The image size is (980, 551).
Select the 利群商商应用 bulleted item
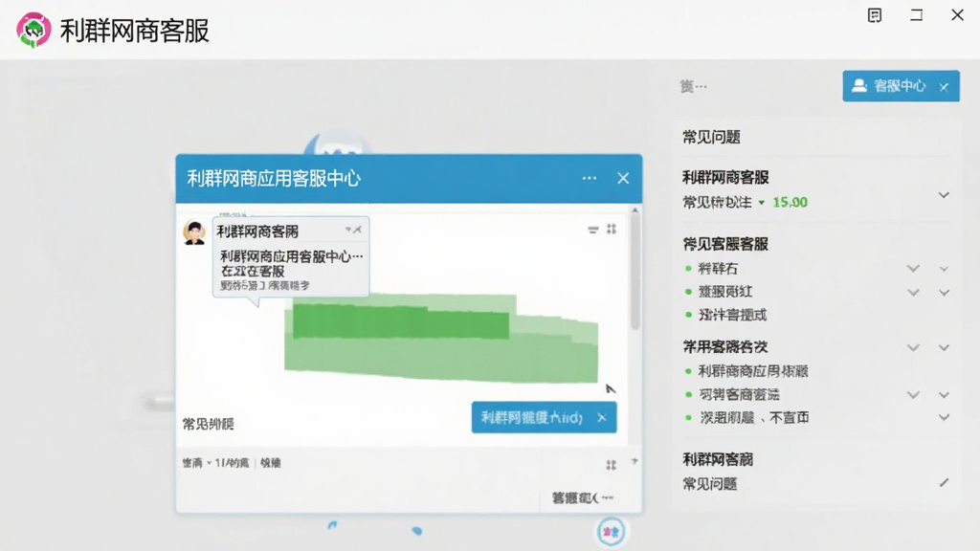[x=753, y=371]
